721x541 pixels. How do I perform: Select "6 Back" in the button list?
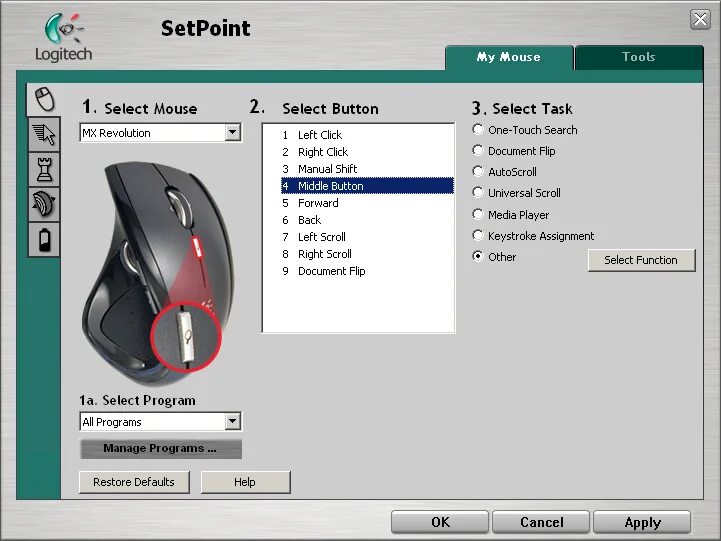[x=367, y=220]
